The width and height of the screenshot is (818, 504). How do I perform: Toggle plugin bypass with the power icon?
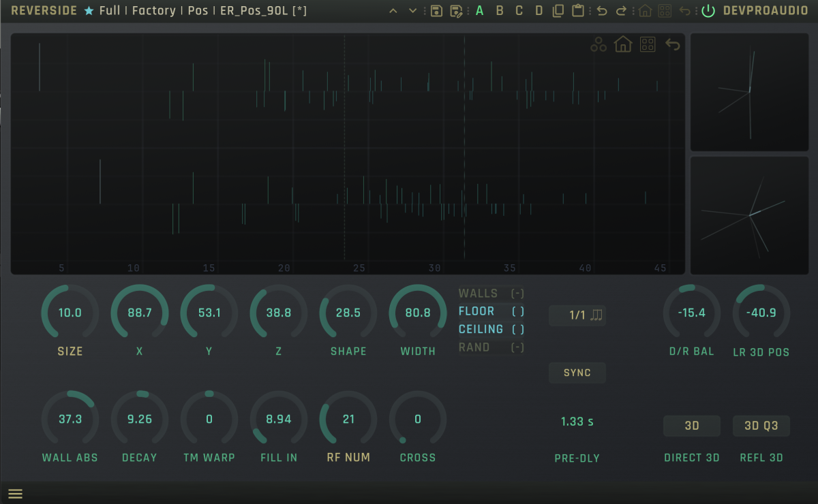click(708, 11)
